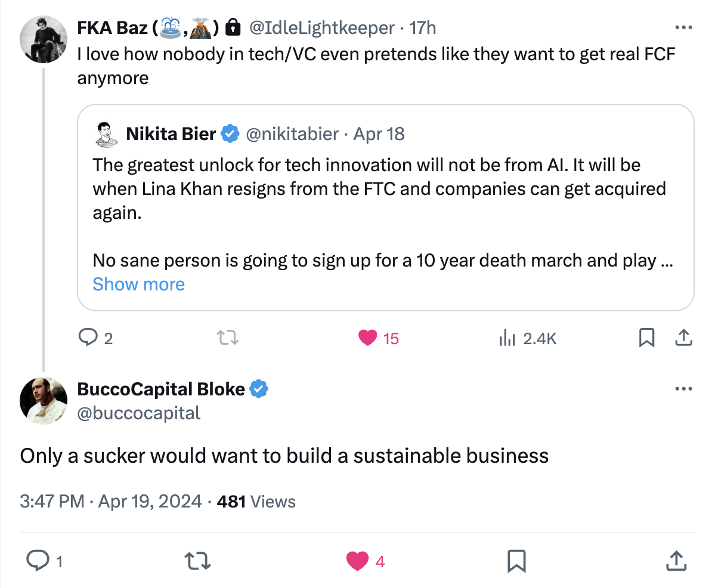Open BuccoCapital Bloke's profile picture

[43, 401]
